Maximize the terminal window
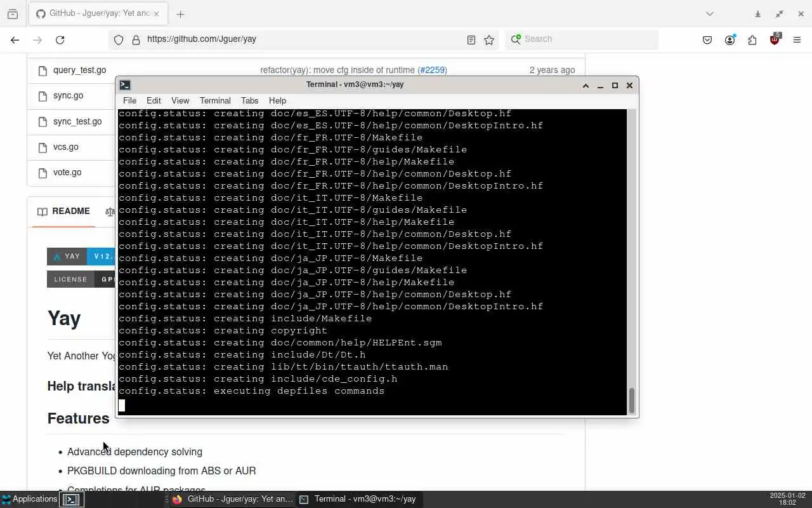This screenshot has height=508, width=812. (615, 85)
